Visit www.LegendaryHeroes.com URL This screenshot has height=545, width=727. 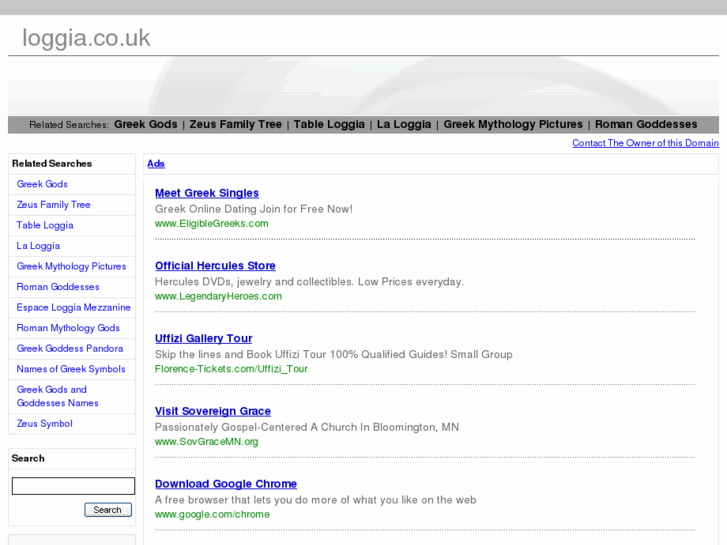(218, 296)
